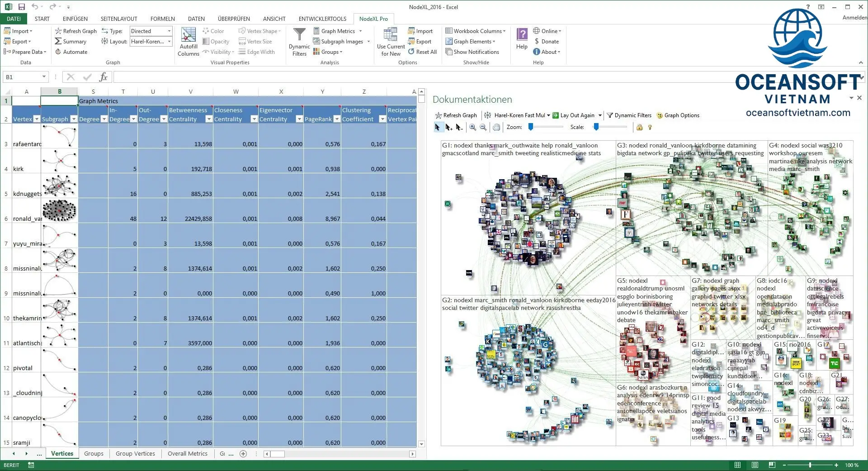Click the Help question mark icon

click(x=522, y=34)
